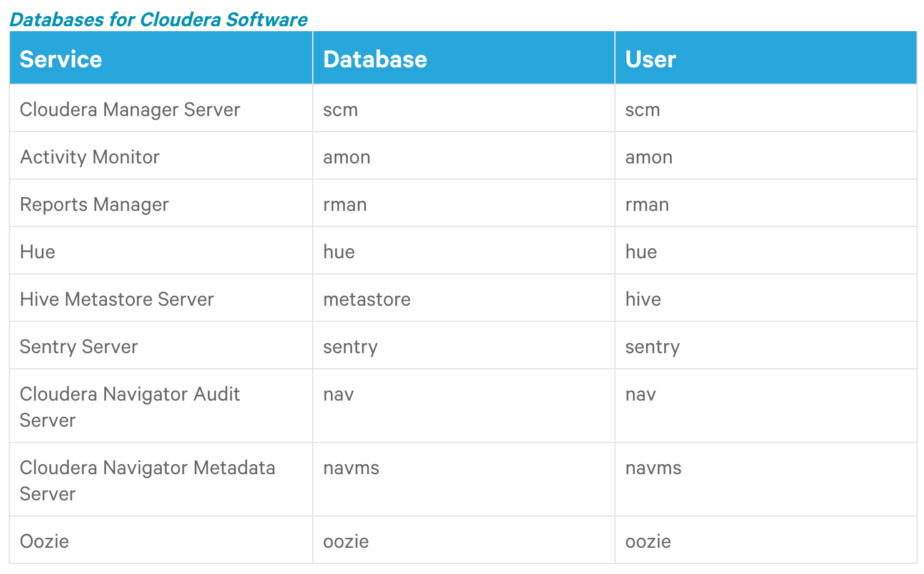Click 'sentry' in the User column
Image resolution: width=924 pixels, height=574 pixels.
pyautogui.click(x=652, y=347)
